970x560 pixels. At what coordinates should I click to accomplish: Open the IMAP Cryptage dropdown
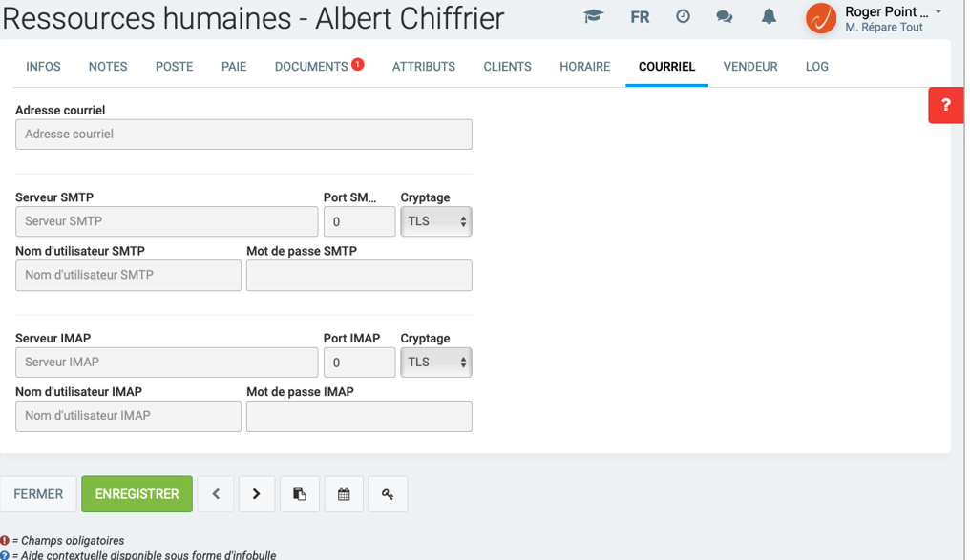pyautogui.click(x=436, y=363)
